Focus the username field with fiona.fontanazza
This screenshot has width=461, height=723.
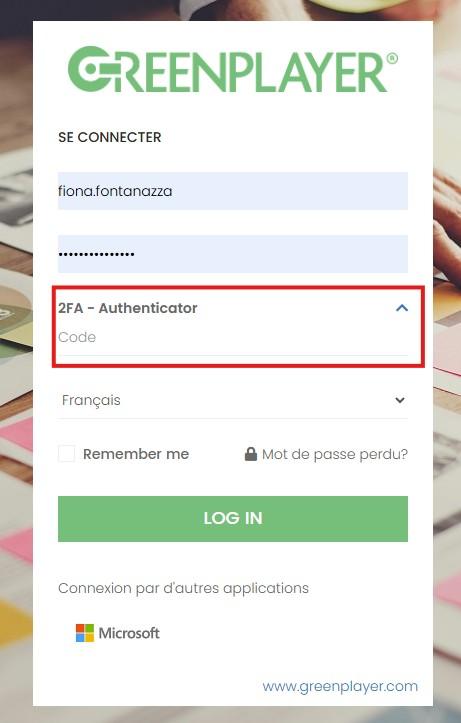click(233, 191)
